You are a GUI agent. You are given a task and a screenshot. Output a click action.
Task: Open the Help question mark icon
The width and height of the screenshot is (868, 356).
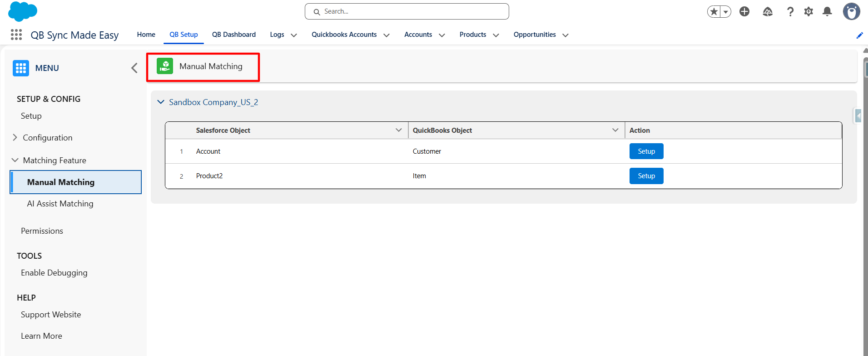[x=790, y=11]
